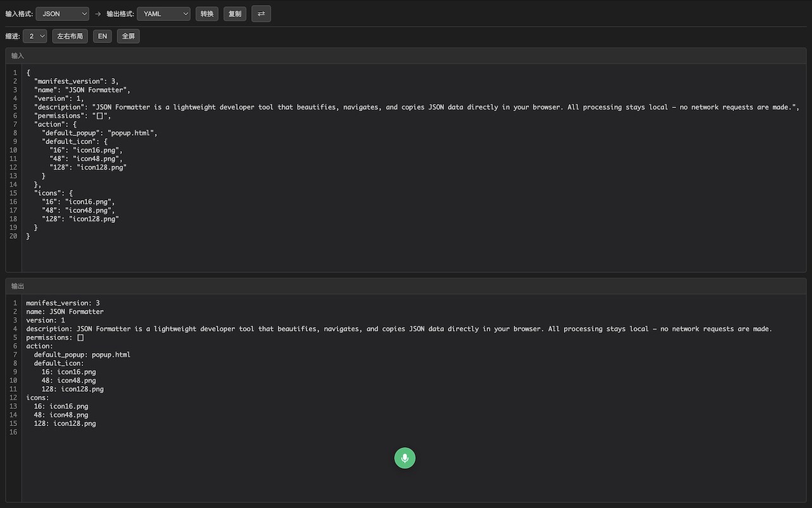The image size is (812, 508).
Task: Click input line number 20
Action: point(13,236)
